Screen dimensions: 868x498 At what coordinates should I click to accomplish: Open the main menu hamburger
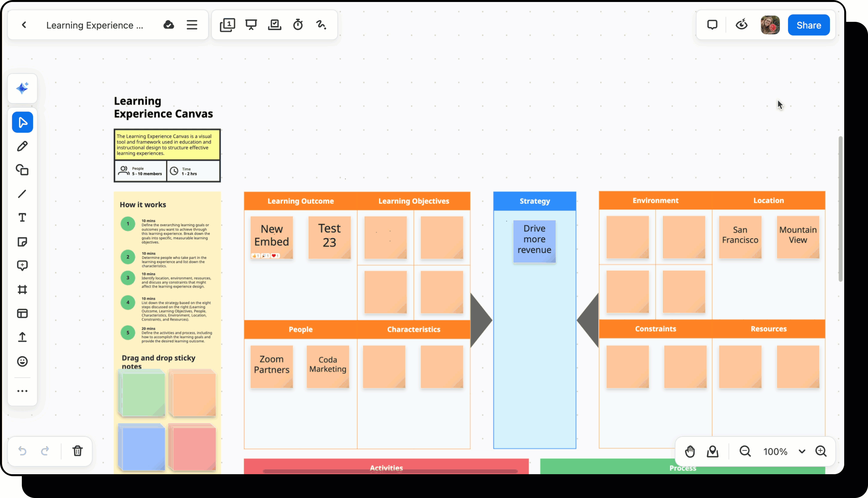(192, 24)
